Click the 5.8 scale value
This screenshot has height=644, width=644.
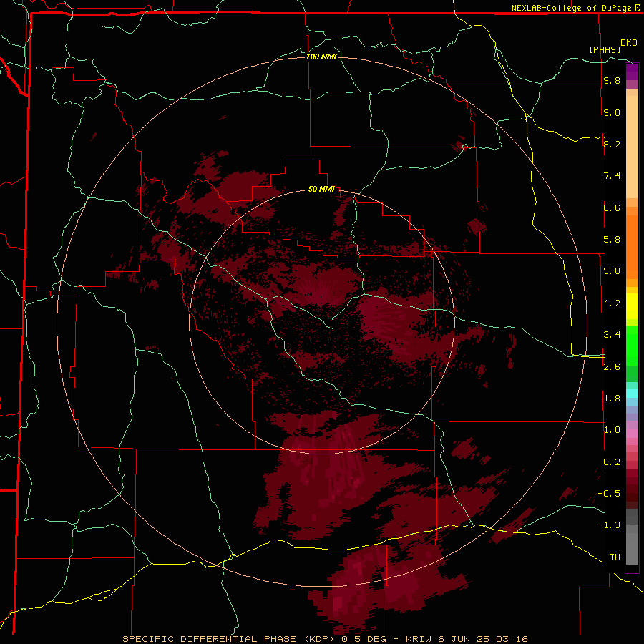coord(612,240)
